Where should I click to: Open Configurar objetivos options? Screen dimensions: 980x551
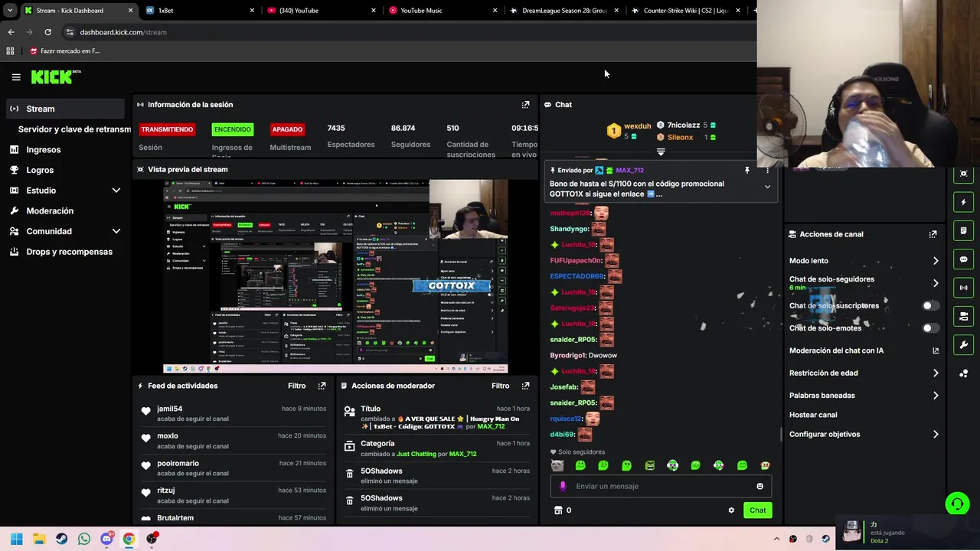[x=864, y=435]
